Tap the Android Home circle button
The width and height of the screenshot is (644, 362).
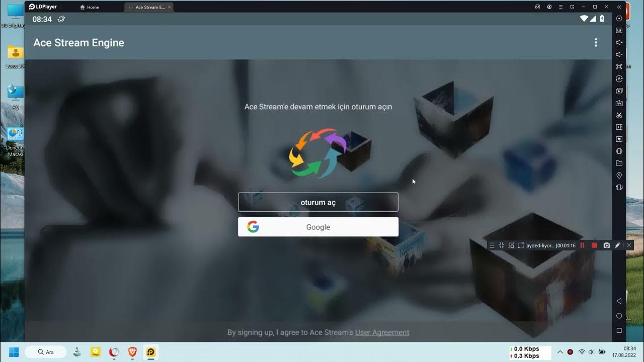[x=619, y=316]
